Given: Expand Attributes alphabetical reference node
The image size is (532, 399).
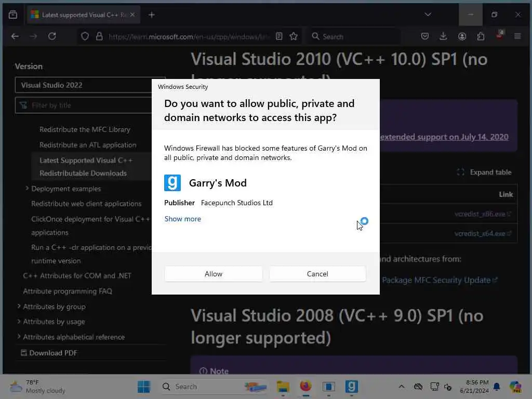Looking at the screenshot, I should [x=19, y=337].
